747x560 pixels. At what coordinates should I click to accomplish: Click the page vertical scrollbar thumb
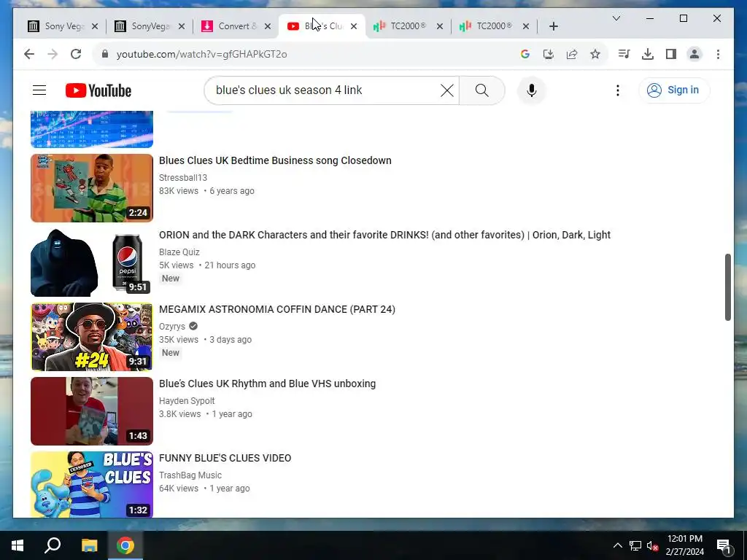click(x=727, y=287)
